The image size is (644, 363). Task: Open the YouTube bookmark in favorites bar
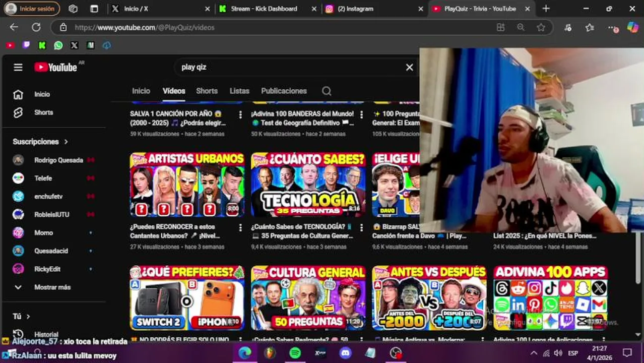(x=10, y=45)
